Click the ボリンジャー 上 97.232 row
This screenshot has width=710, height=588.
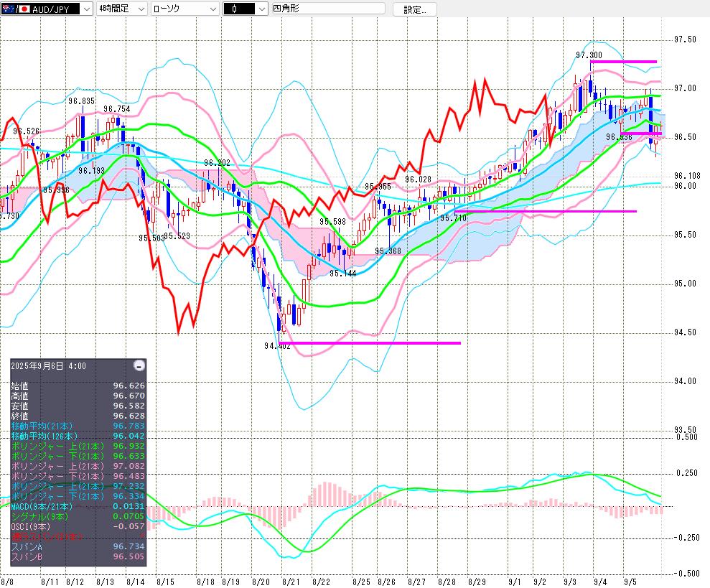(78, 486)
